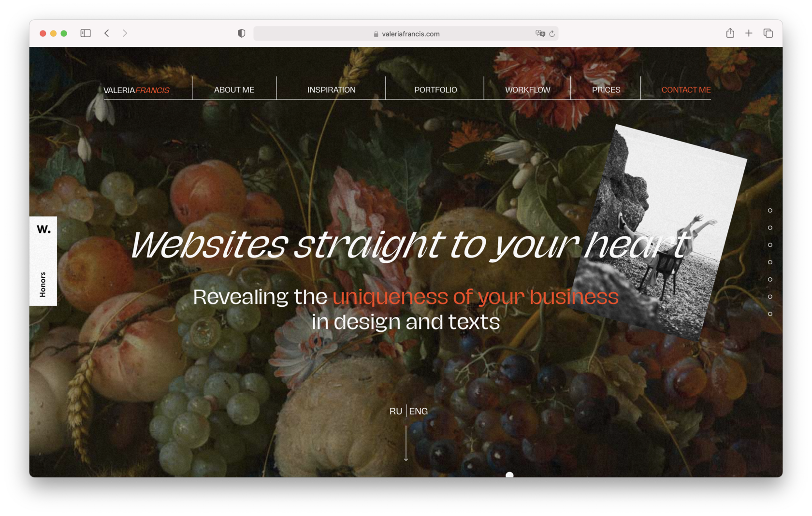Open the Awwwards Honors side badge
812x516 pixels.
pyautogui.click(x=43, y=261)
